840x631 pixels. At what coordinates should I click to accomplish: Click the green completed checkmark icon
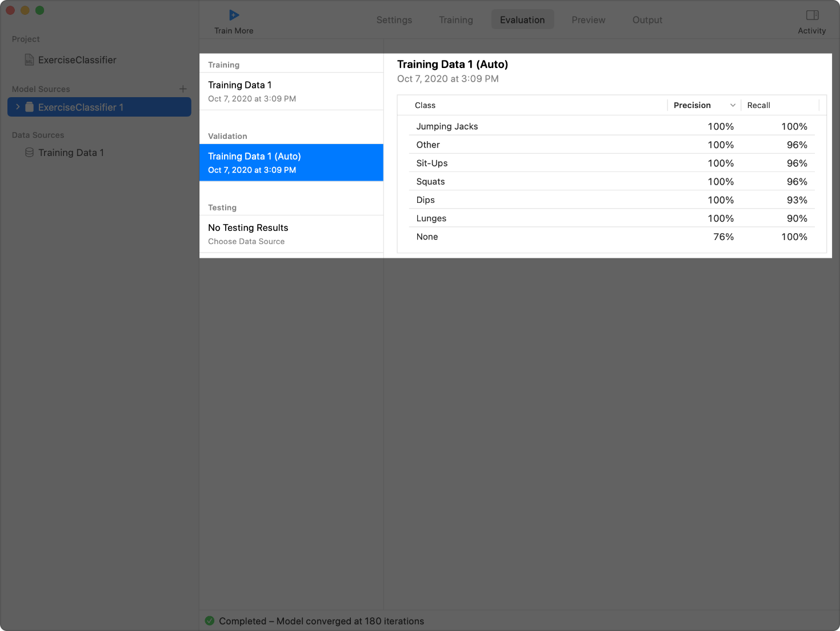tap(210, 621)
